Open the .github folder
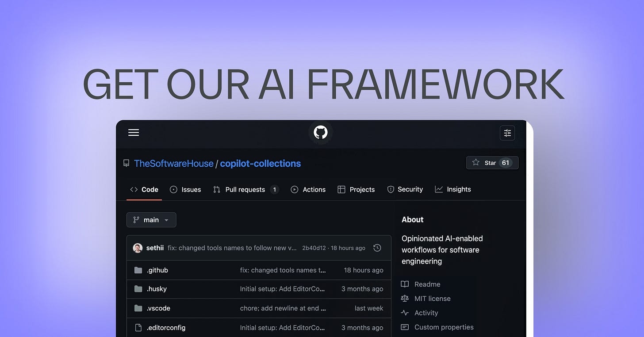Viewport: 644px width, 337px height. click(x=157, y=270)
